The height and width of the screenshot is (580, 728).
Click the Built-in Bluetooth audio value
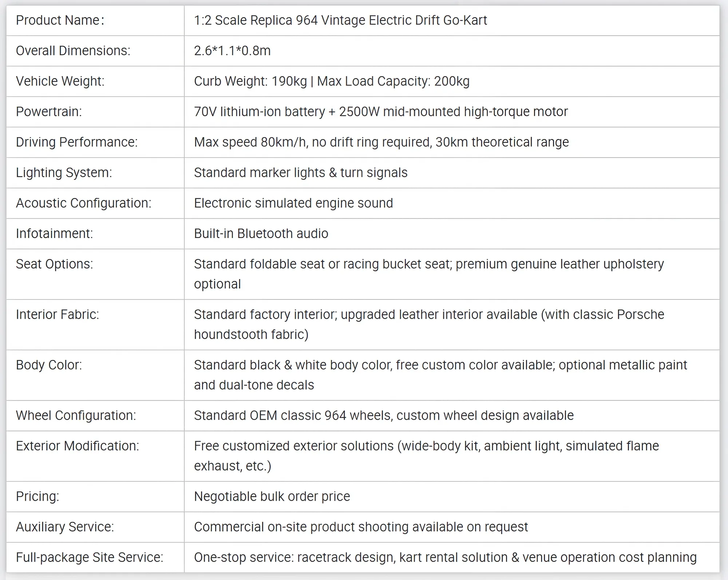(x=261, y=234)
